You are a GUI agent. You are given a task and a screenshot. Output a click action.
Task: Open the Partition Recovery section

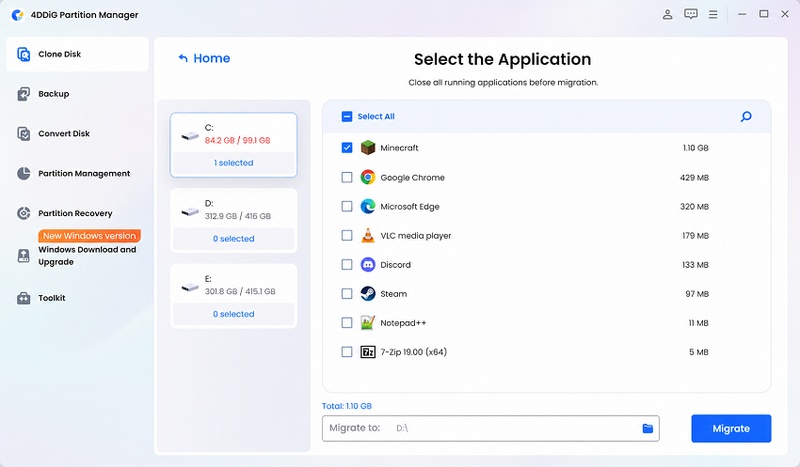click(78, 213)
